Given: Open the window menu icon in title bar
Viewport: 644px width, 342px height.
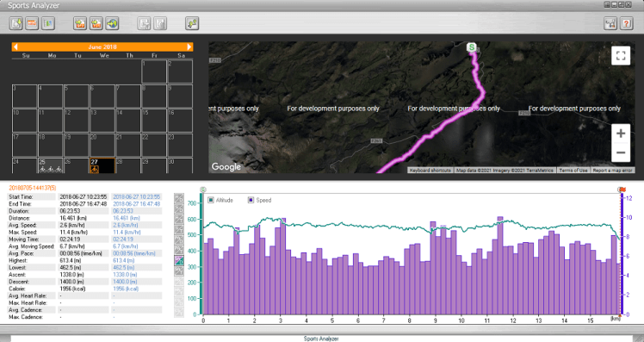Looking at the screenshot, I should tap(607, 4).
